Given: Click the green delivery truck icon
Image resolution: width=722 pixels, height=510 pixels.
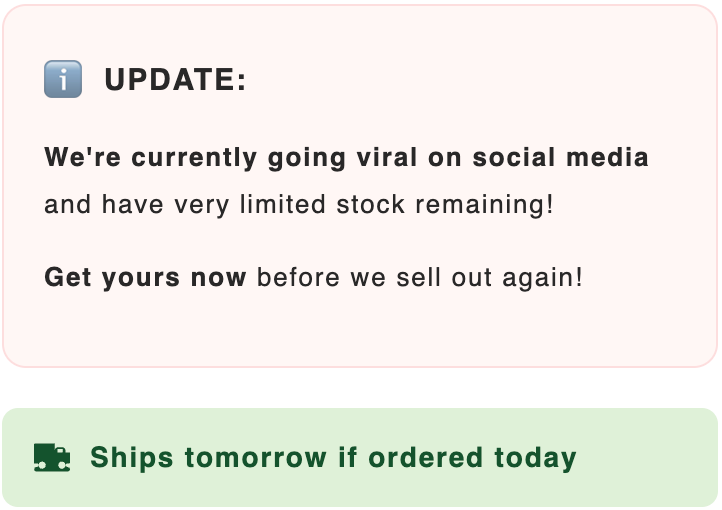Looking at the screenshot, I should tap(52, 458).
